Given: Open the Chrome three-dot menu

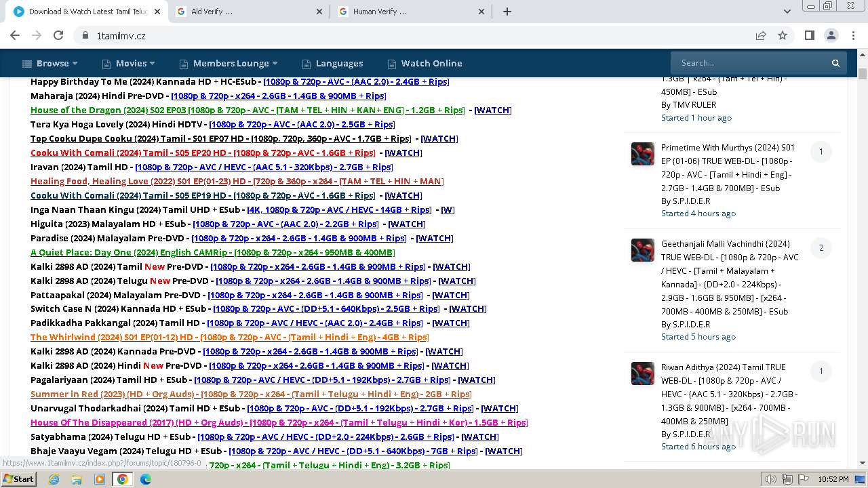Looking at the screenshot, I should pos(853,35).
